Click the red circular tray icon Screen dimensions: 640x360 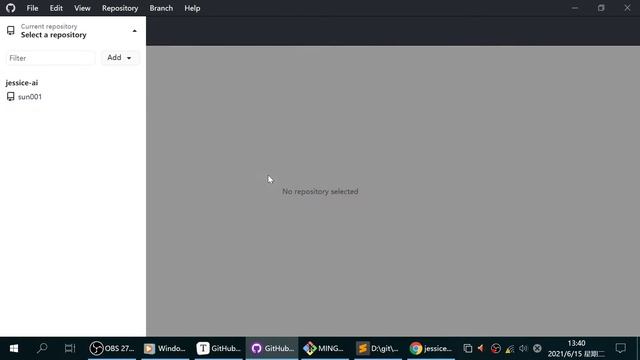click(496, 348)
